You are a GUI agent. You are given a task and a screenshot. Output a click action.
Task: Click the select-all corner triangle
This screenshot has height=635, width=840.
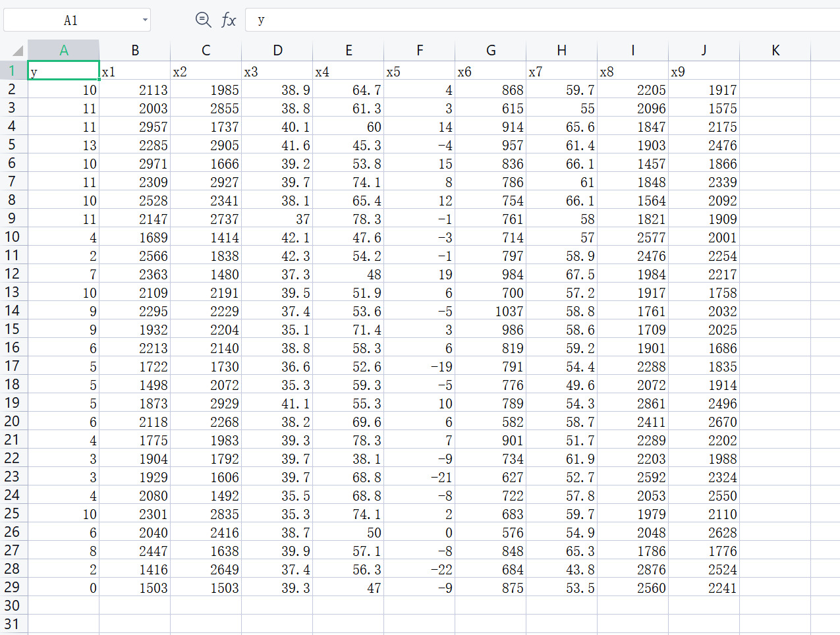click(18, 50)
